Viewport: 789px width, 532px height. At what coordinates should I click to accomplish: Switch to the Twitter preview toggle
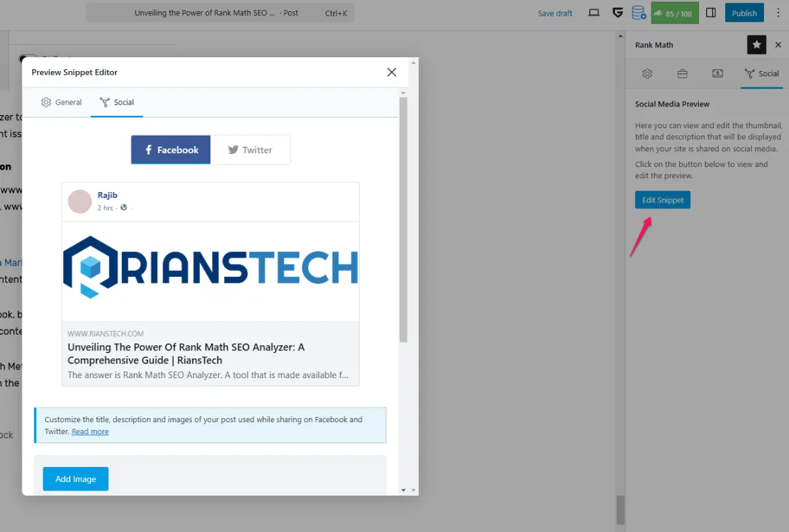coord(251,149)
